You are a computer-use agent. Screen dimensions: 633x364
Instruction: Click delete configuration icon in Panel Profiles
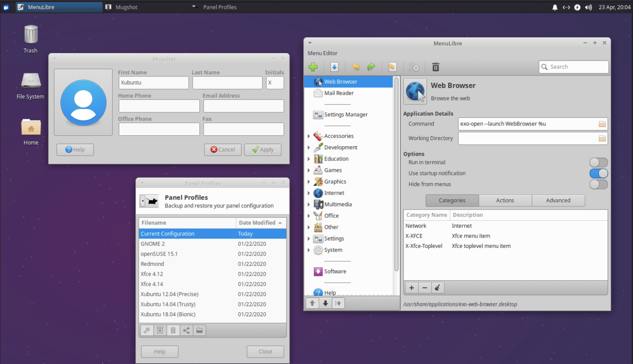point(173,330)
